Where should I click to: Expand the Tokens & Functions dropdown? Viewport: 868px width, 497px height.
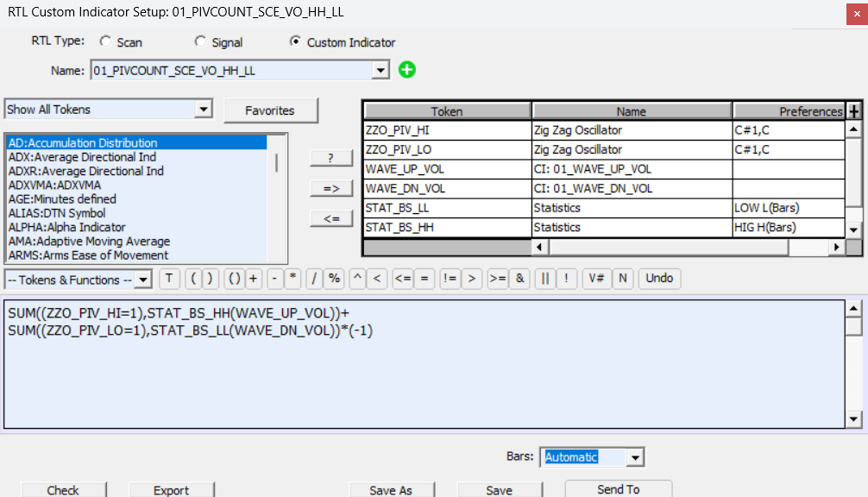click(143, 280)
